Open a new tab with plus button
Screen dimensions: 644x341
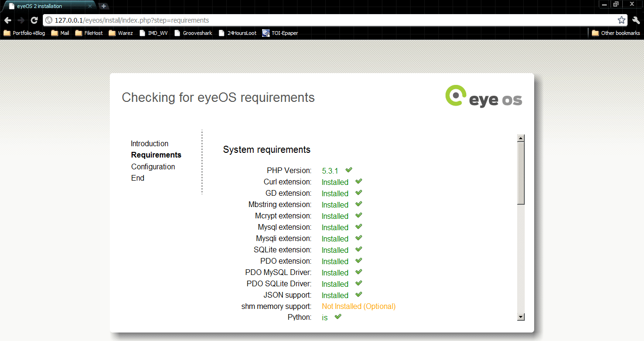104,6
